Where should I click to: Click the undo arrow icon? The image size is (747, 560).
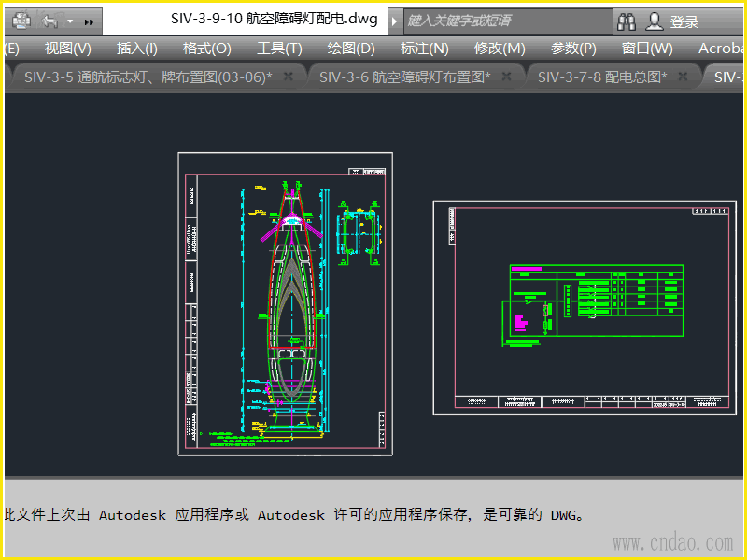(x=49, y=21)
